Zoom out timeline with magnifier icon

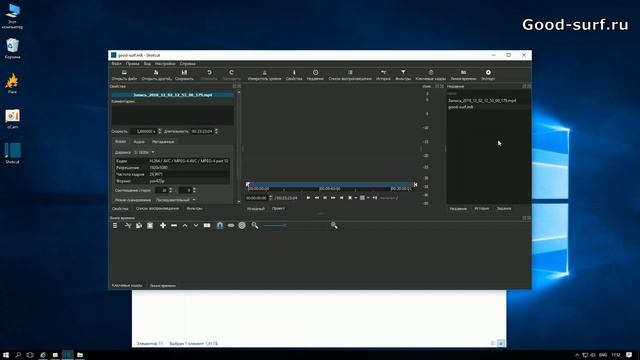[255, 225]
